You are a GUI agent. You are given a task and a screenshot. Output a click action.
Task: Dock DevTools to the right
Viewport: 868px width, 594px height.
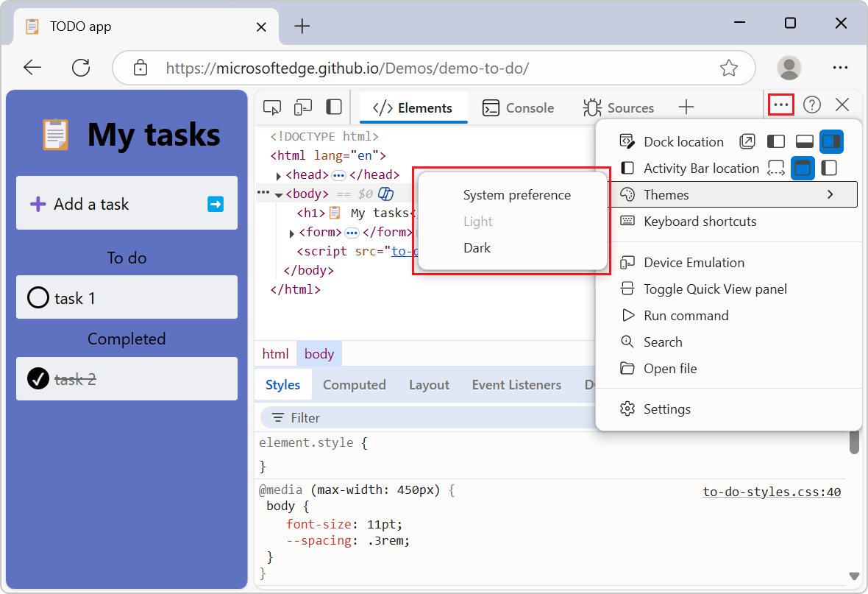tap(831, 142)
